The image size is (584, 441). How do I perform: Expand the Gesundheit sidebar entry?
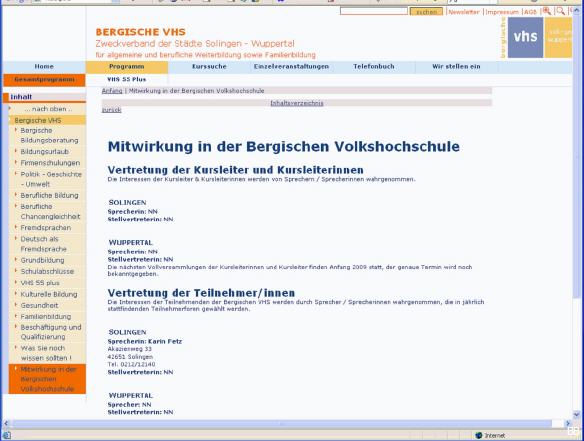39,305
